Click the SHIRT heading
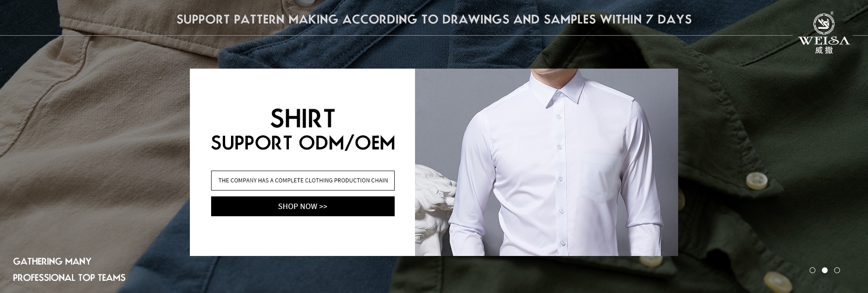Image resolution: width=868 pixels, height=293 pixels. [x=303, y=118]
